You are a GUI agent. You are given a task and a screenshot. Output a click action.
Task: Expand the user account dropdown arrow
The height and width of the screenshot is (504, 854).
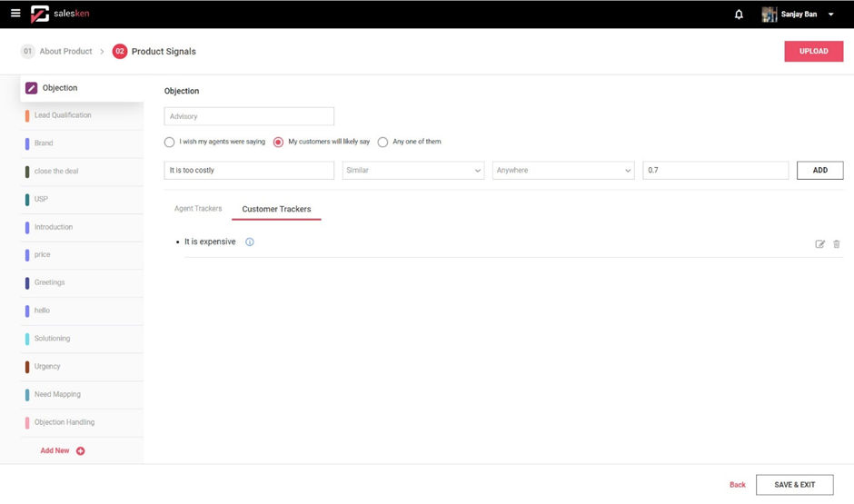click(x=831, y=15)
